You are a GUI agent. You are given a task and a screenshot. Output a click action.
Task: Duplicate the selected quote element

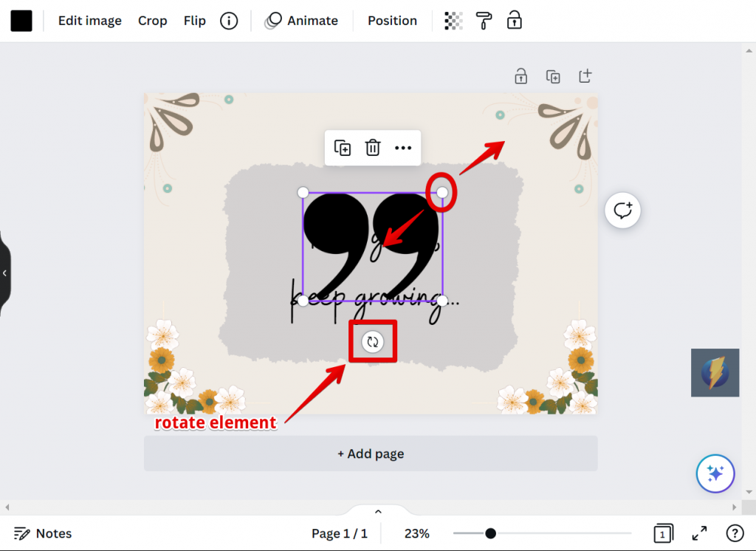(x=343, y=148)
